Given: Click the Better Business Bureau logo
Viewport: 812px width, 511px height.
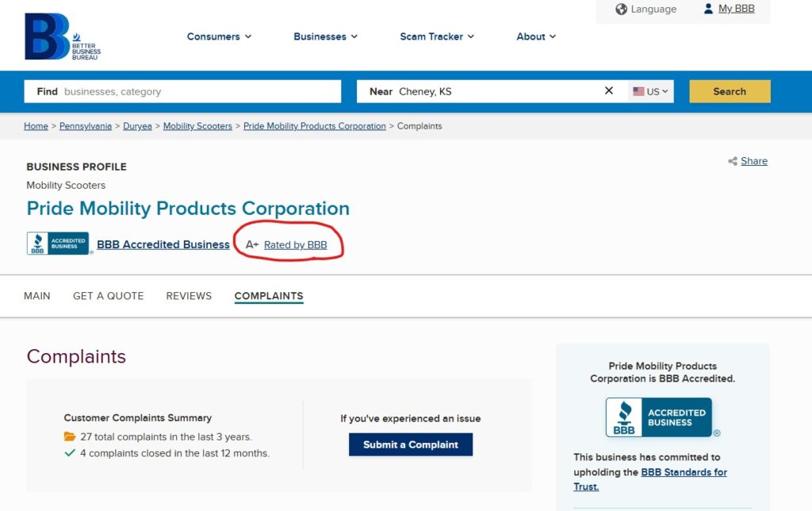Looking at the screenshot, I should tap(63, 36).
